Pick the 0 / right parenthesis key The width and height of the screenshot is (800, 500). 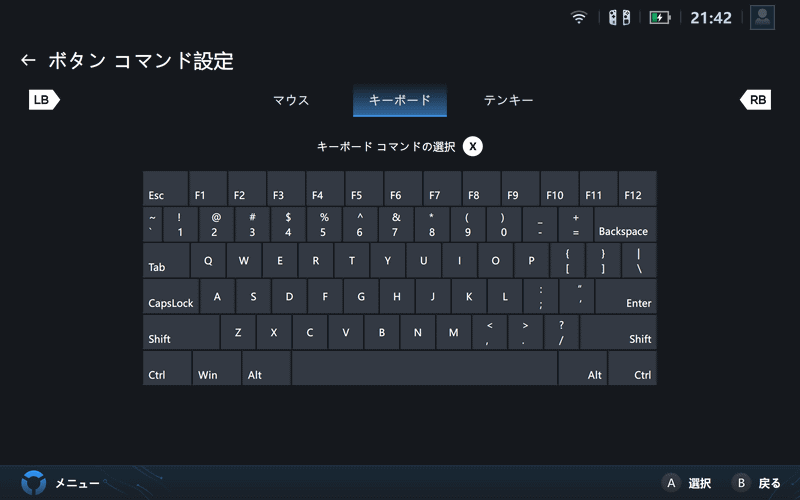click(504, 224)
